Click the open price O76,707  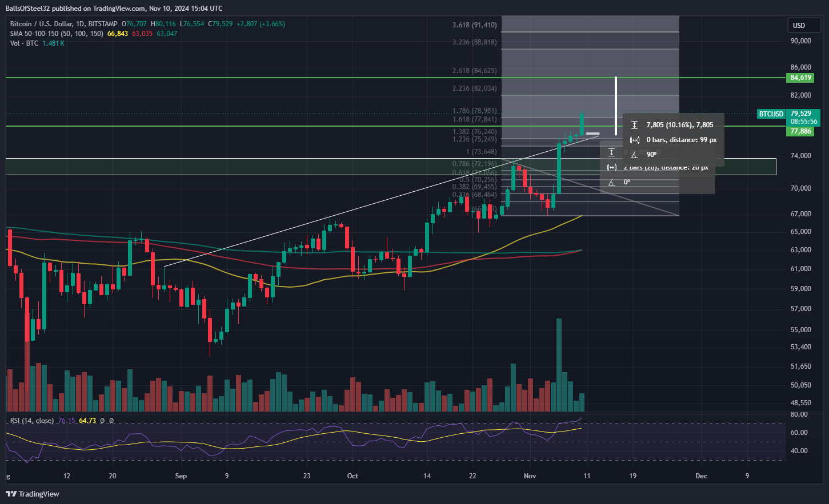134,24
